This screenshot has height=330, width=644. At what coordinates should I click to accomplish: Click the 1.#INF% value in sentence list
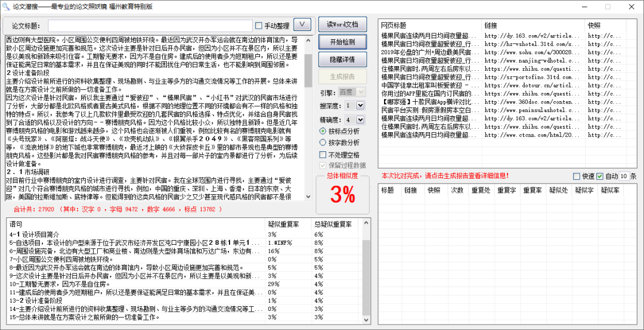280,242
